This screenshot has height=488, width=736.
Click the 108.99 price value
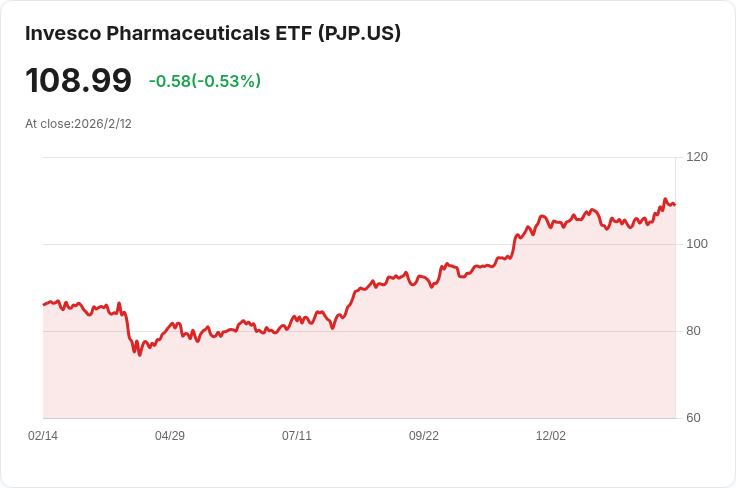click(x=78, y=80)
